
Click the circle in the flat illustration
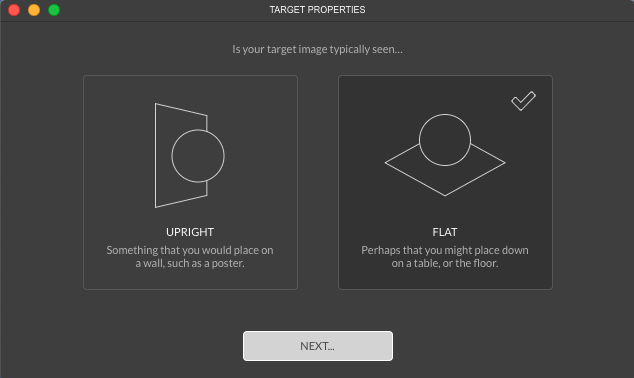pyautogui.click(x=445, y=140)
